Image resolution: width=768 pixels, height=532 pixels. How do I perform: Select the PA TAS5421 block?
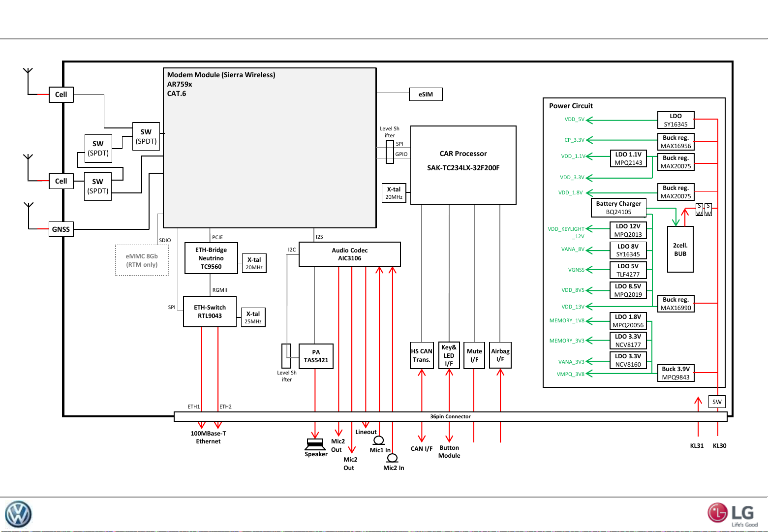(316, 356)
